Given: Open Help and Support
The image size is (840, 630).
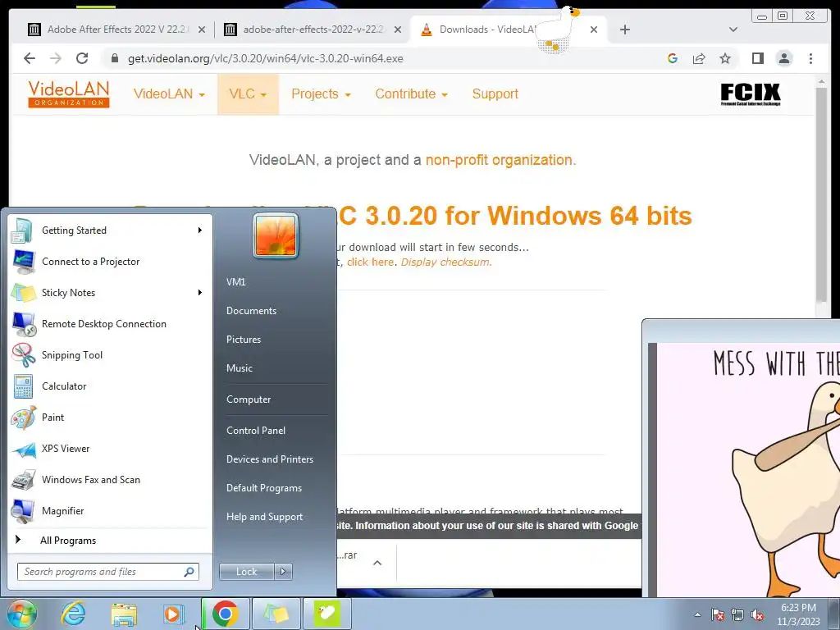Looking at the screenshot, I should [x=265, y=517].
